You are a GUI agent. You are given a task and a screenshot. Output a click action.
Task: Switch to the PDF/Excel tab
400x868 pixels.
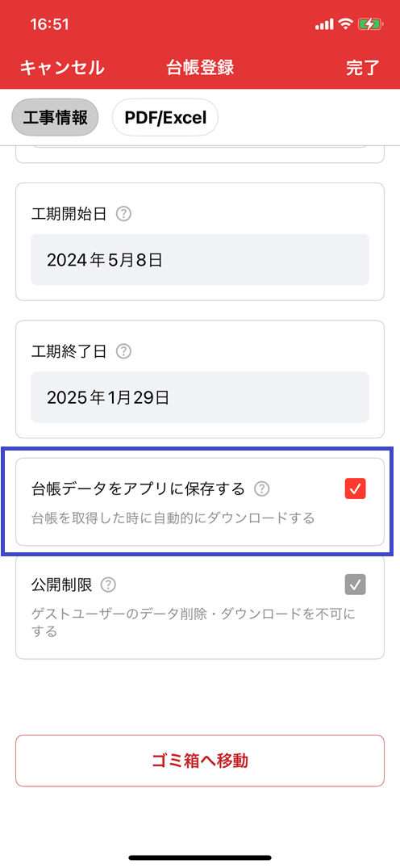[x=165, y=117]
